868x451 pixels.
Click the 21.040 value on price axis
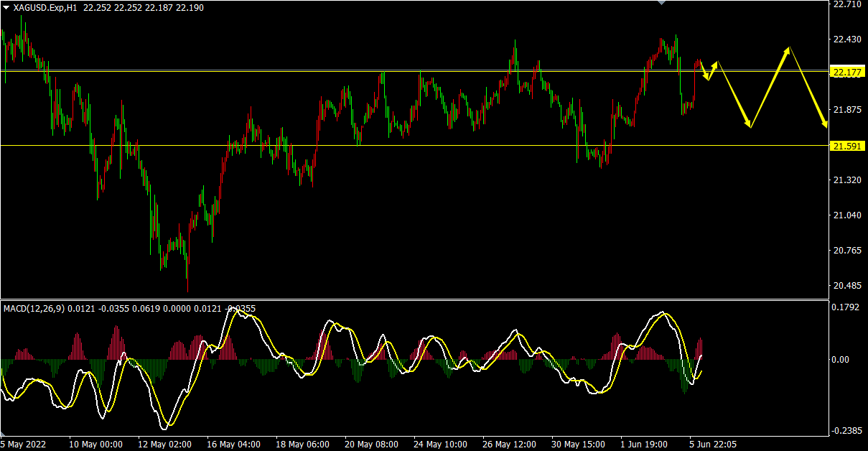(x=847, y=215)
